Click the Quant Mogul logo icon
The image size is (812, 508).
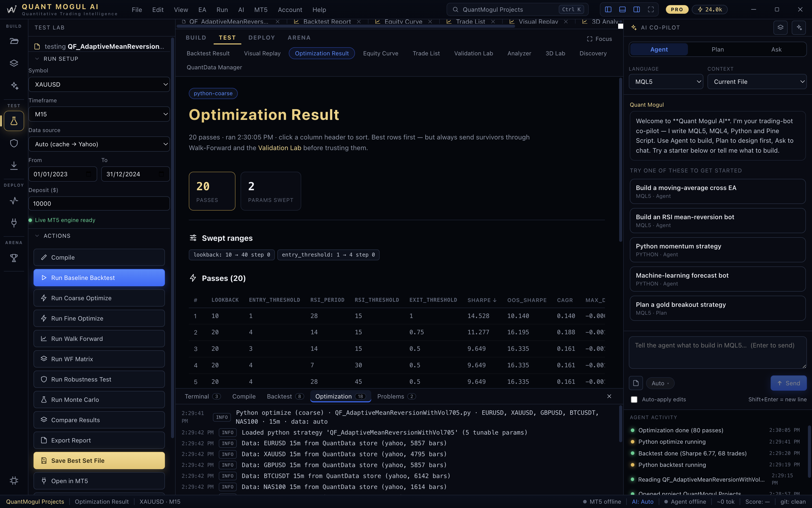tap(12, 9)
